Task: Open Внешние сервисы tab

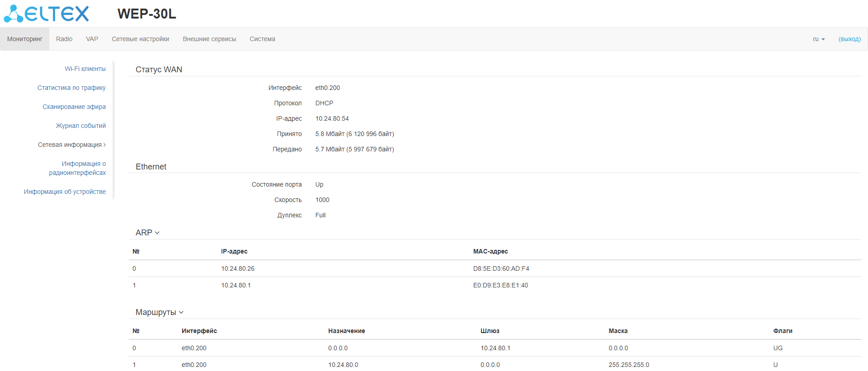Action: point(209,39)
